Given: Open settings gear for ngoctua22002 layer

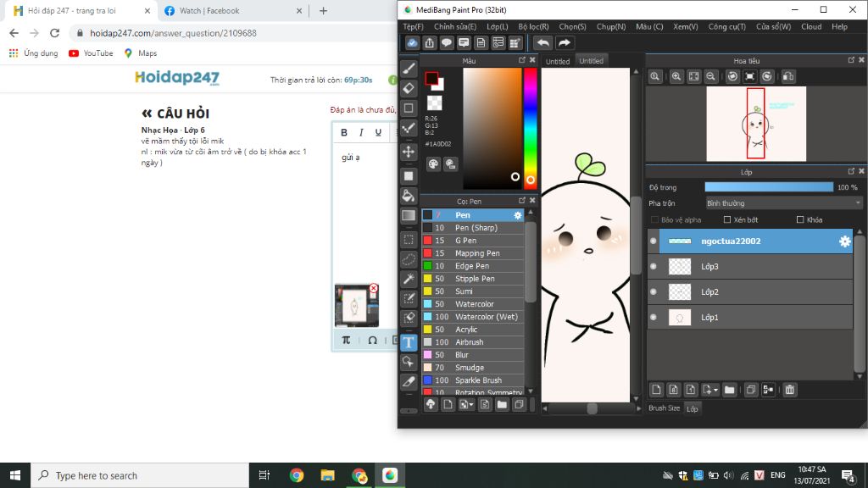Looking at the screenshot, I should click(x=844, y=241).
